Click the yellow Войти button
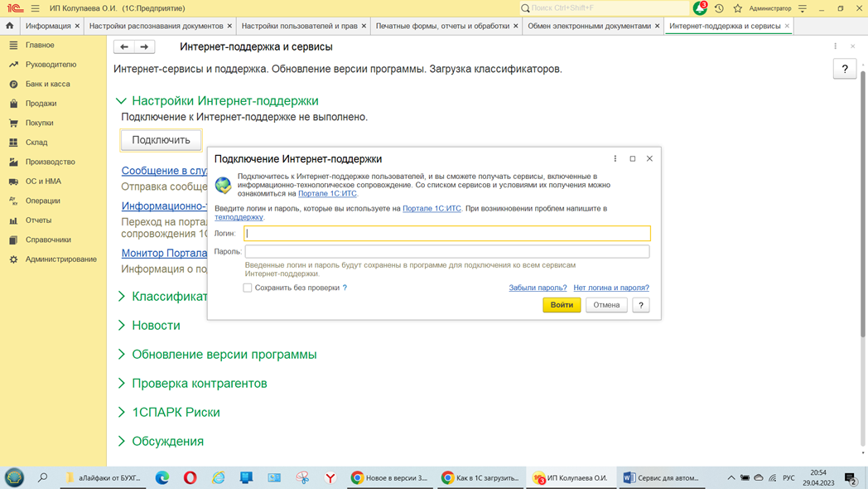This screenshot has height=489, width=868. coord(562,304)
